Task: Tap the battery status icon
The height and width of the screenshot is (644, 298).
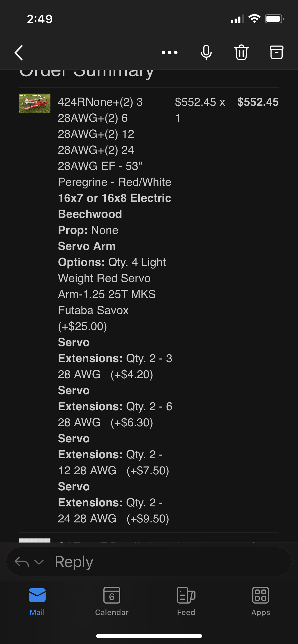Action: (274, 19)
